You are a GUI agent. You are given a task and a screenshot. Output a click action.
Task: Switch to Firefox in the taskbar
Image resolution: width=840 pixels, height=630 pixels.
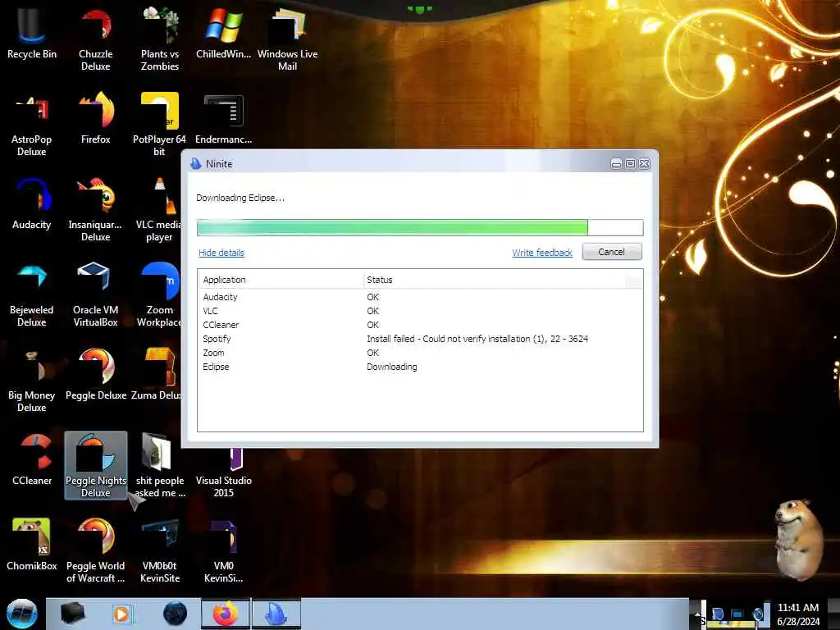point(226,614)
